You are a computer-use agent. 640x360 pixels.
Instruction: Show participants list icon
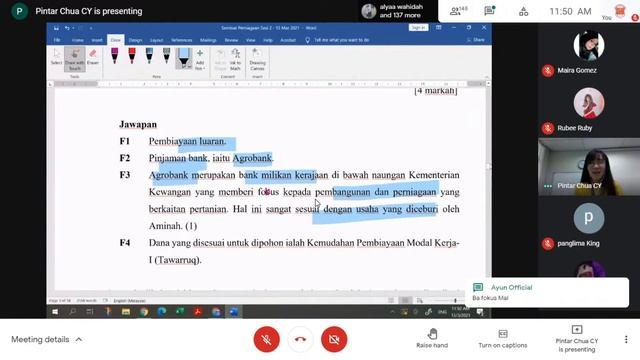(458, 11)
